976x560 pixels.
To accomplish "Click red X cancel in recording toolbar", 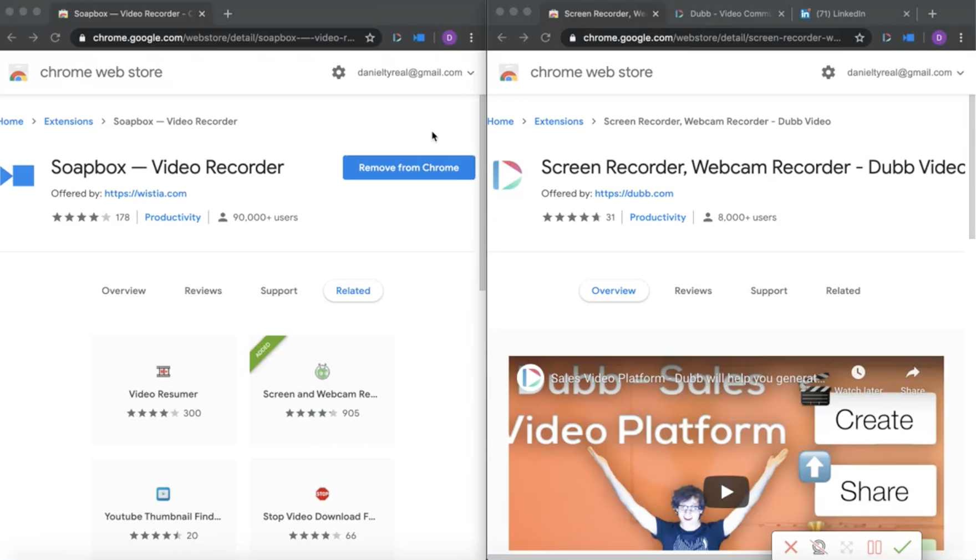I will click(x=791, y=547).
